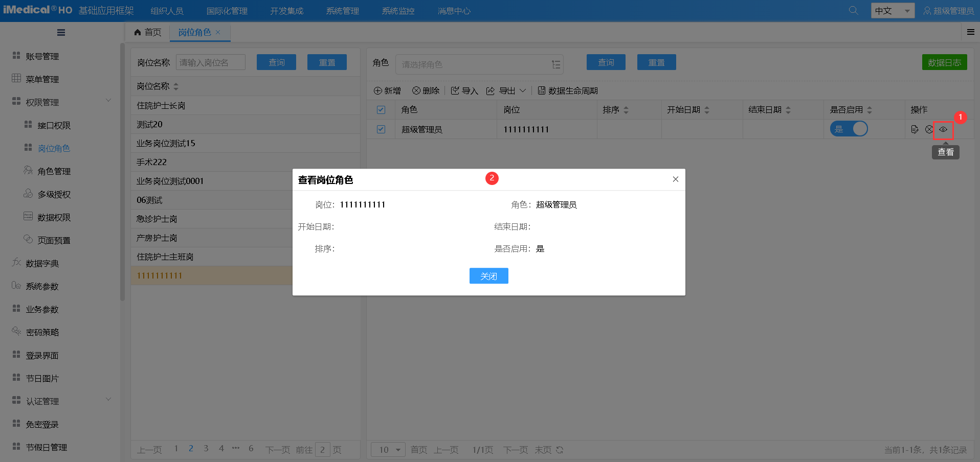Image resolution: width=980 pixels, height=462 pixels.
Task: Click the green 数据日志 button
Action: pos(944,62)
